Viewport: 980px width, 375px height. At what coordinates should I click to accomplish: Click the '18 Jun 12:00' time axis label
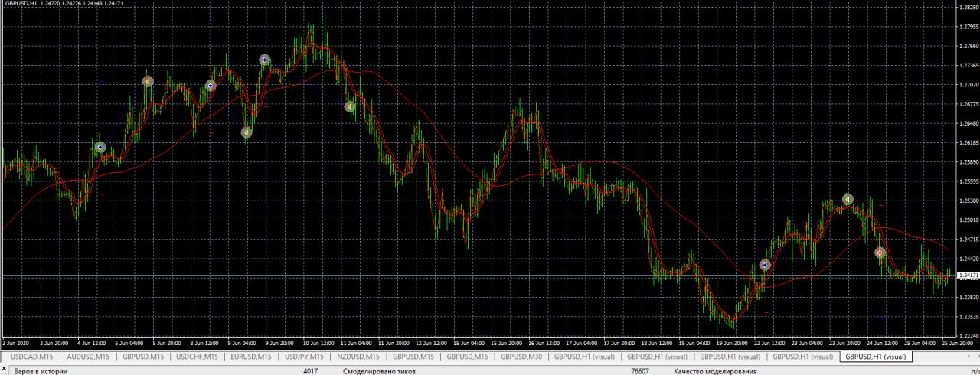click(655, 344)
